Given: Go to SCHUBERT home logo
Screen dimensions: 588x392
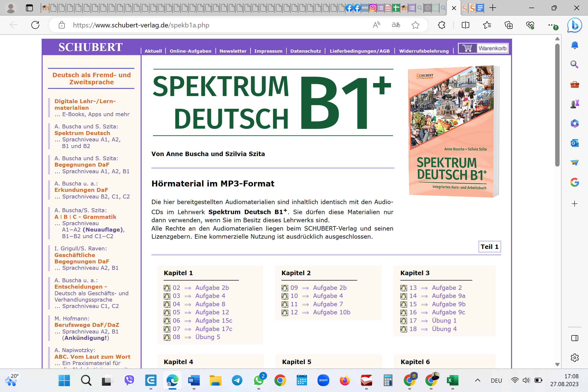Looking at the screenshot, I should click(90, 47).
